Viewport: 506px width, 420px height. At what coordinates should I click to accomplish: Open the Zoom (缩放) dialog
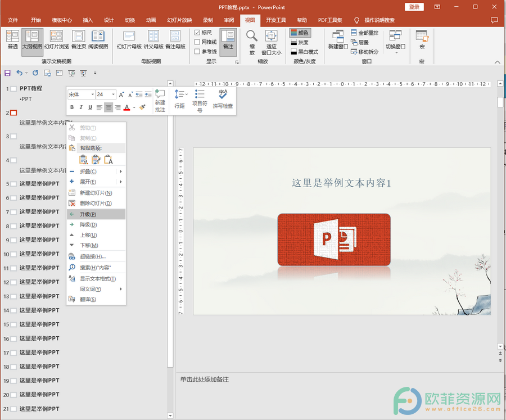tap(252, 42)
